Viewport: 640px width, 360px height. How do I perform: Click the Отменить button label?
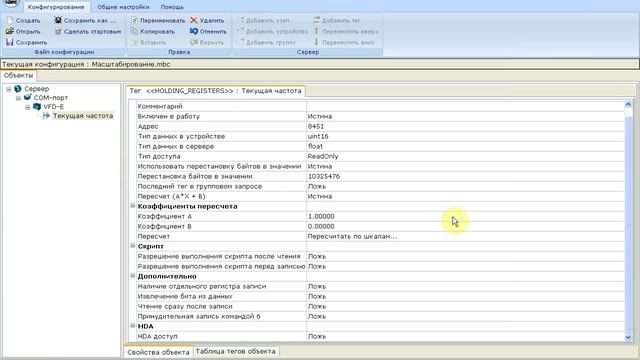pyautogui.click(x=213, y=31)
